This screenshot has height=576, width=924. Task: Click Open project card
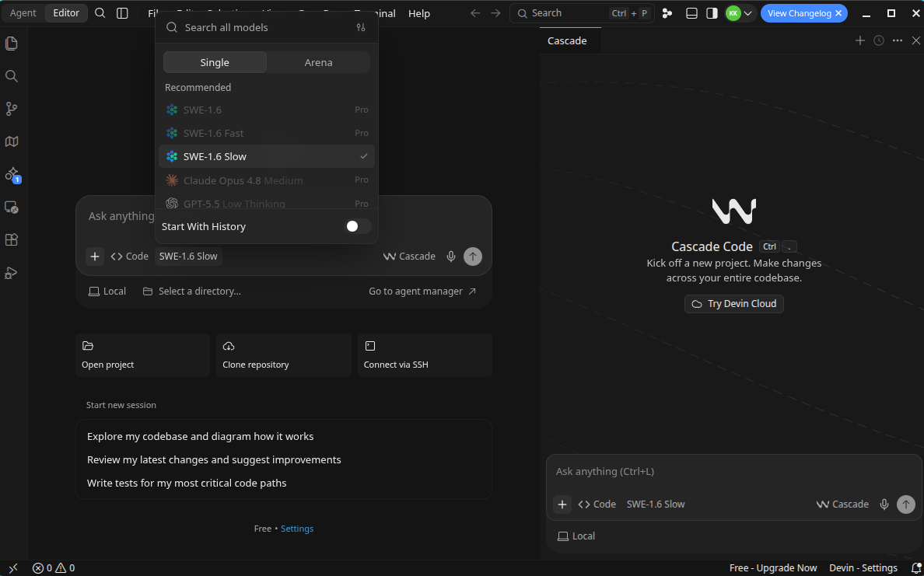pos(142,355)
